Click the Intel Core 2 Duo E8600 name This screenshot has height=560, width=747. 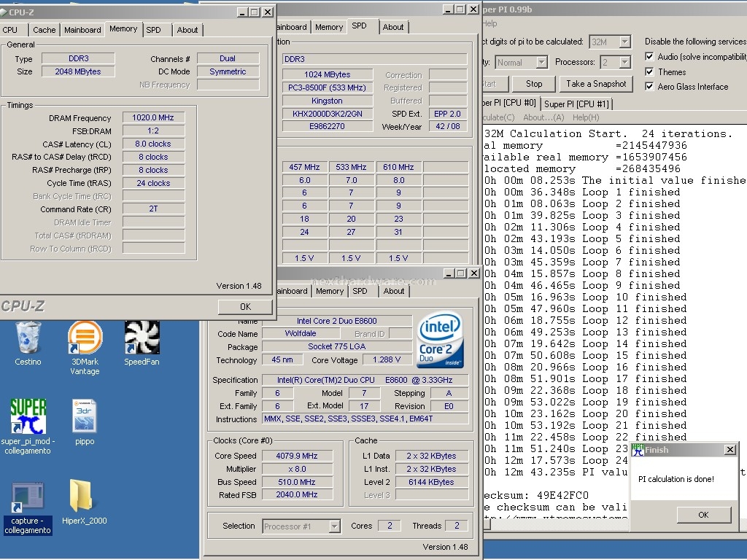click(x=337, y=321)
